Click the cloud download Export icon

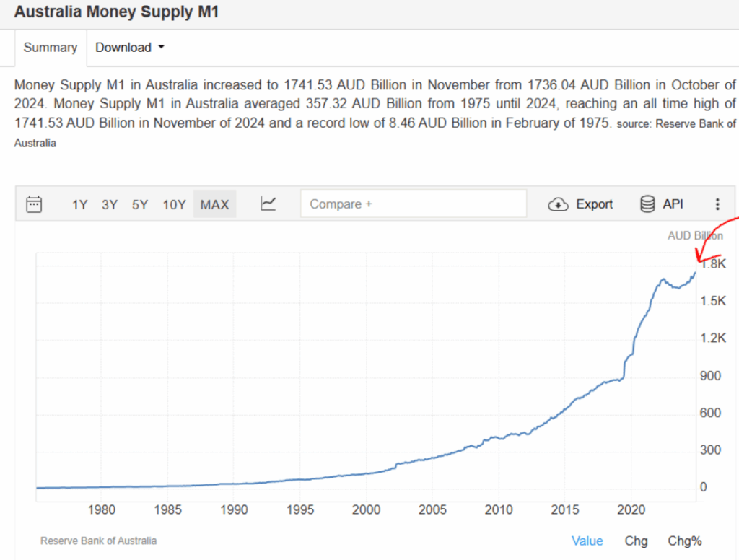tap(559, 204)
